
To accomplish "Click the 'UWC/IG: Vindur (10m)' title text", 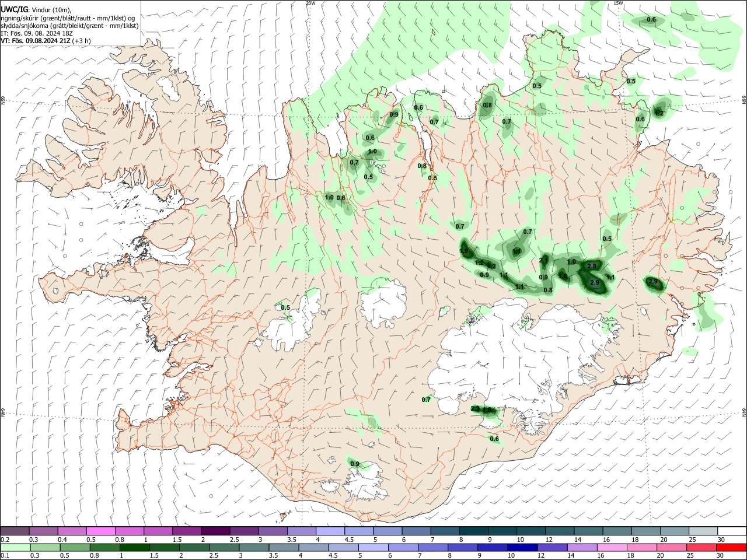I will click(36, 9).
